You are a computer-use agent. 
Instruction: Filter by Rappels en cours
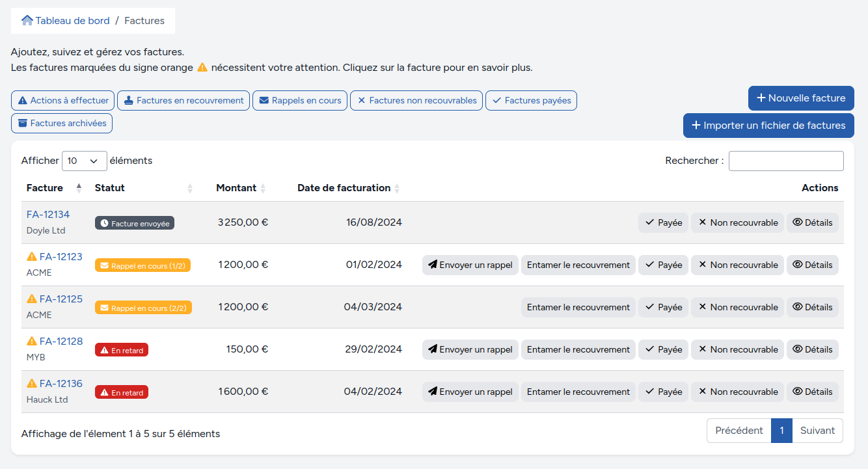300,101
